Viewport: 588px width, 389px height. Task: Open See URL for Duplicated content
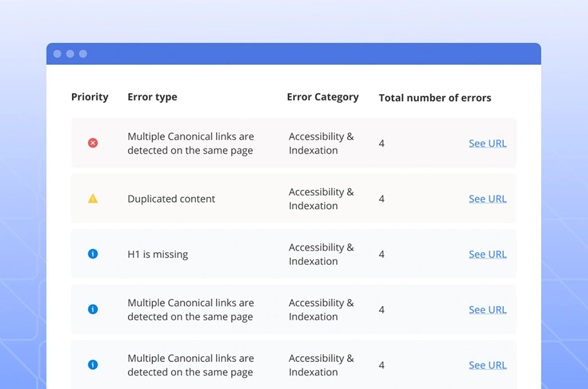487,199
